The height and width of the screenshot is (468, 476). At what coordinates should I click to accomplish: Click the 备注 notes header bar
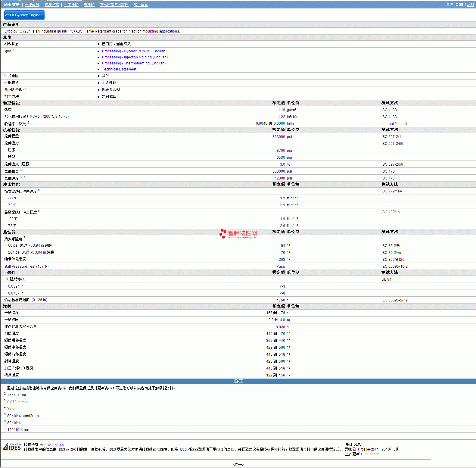pos(238,381)
